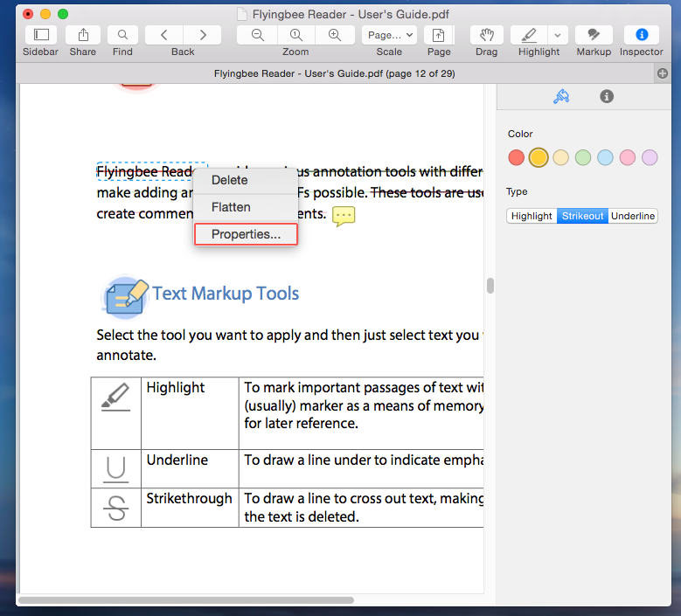Screen dimensions: 681x616
Task: Pick the pale yellow color swatch
Action: point(560,157)
